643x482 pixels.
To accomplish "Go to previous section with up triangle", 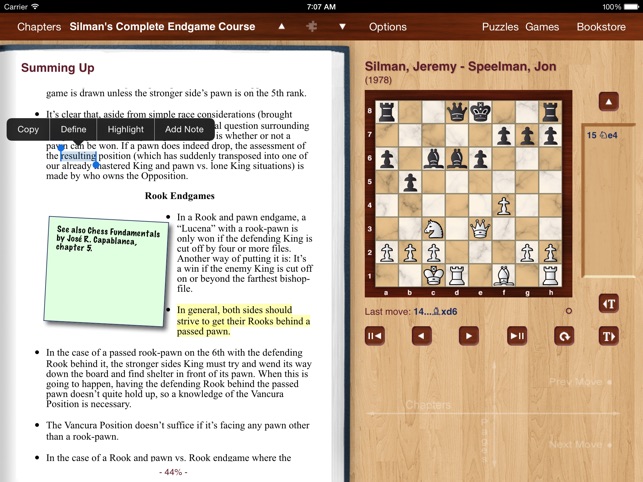I will click(x=281, y=27).
